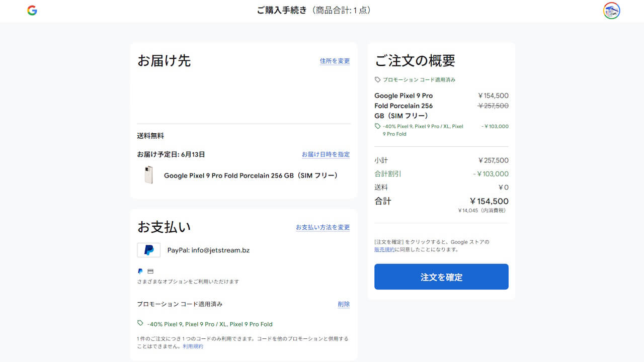
Task: Click the discounted price ￥154,500 beside product name
Action: pos(493,96)
